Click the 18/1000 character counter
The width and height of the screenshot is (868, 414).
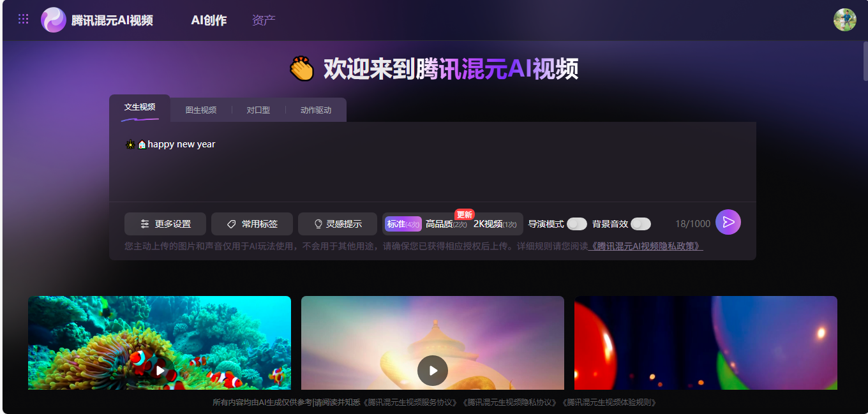pos(692,224)
